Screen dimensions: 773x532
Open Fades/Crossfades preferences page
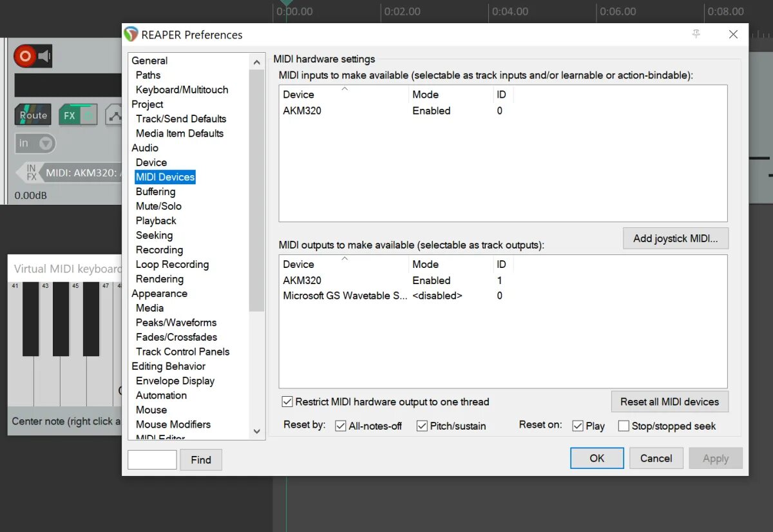[x=177, y=337]
